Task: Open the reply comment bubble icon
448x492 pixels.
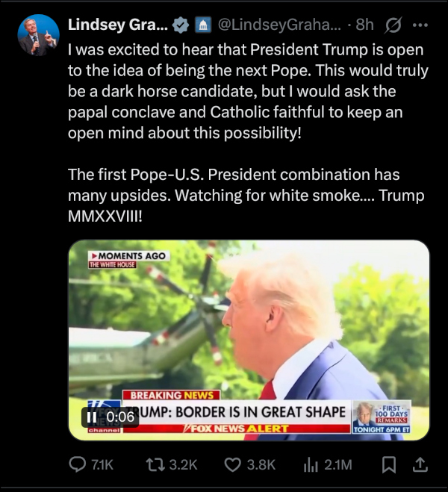Action: point(77,464)
